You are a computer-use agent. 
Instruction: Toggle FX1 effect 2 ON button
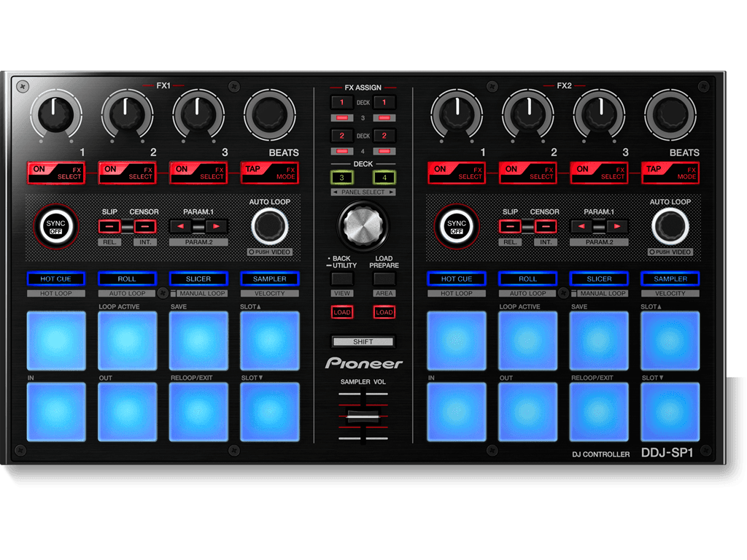pyautogui.click(x=127, y=173)
